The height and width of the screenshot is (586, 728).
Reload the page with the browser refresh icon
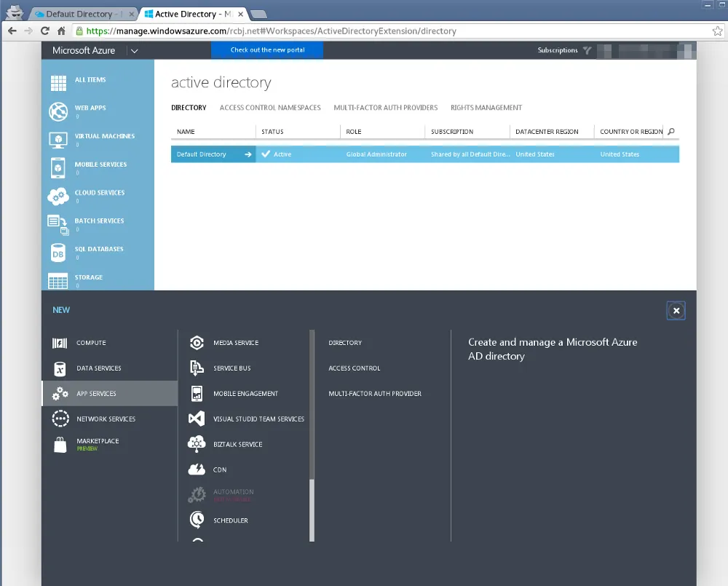click(45, 31)
